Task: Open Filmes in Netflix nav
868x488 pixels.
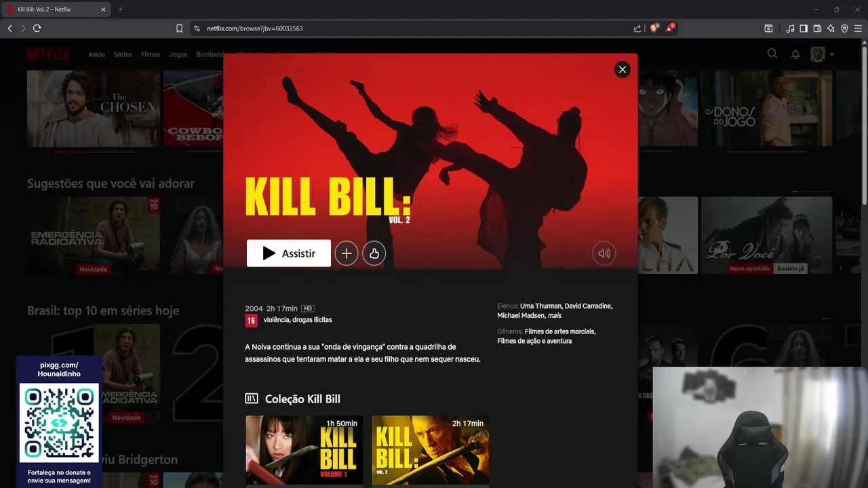Action: click(151, 55)
